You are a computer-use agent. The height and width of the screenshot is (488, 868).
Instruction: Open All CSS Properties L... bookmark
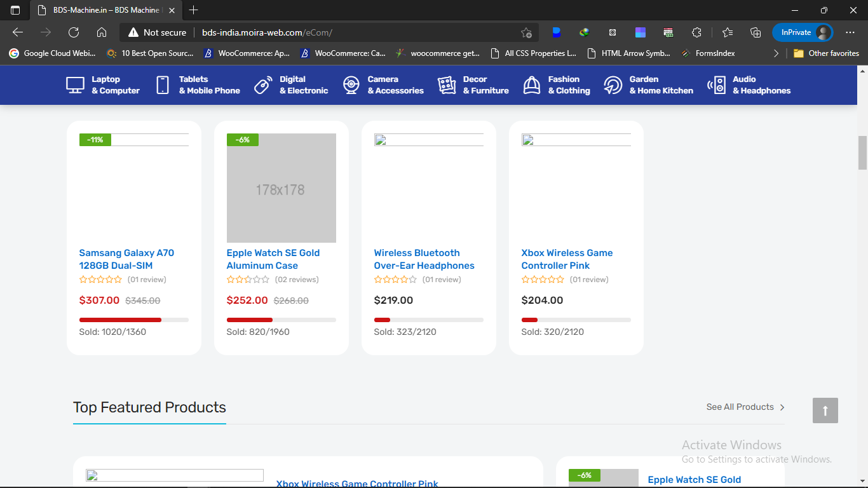(534, 53)
